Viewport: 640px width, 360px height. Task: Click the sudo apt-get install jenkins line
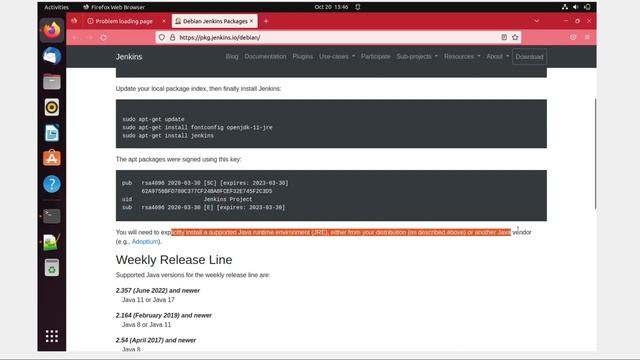[168, 136]
